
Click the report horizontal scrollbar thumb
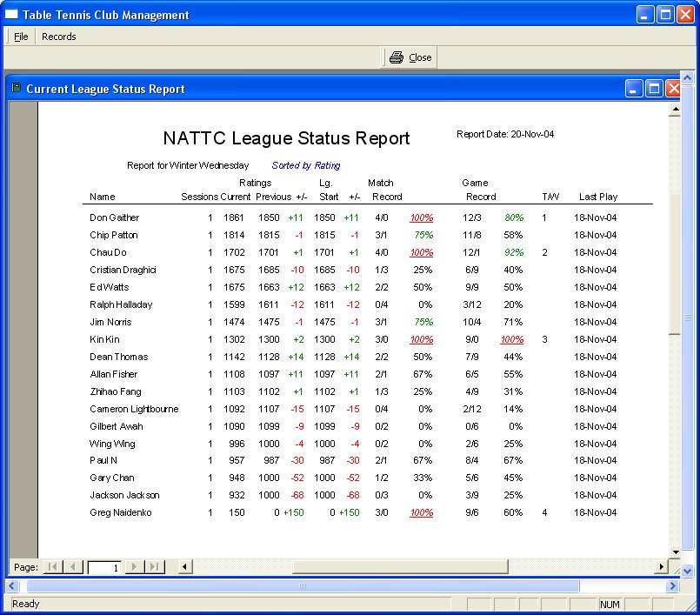click(x=400, y=567)
